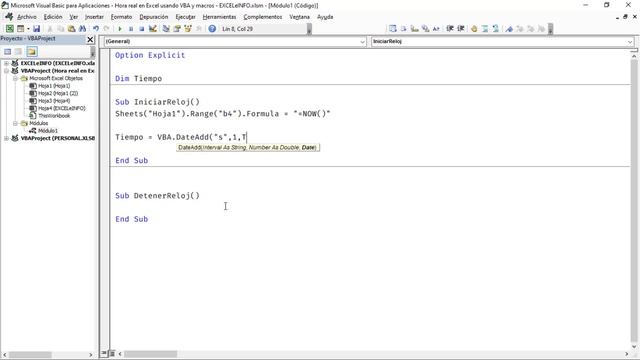Image resolution: width=640 pixels, height=360 pixels.
Task: Open the Ejecutar menu
Action: coord(185,17)
